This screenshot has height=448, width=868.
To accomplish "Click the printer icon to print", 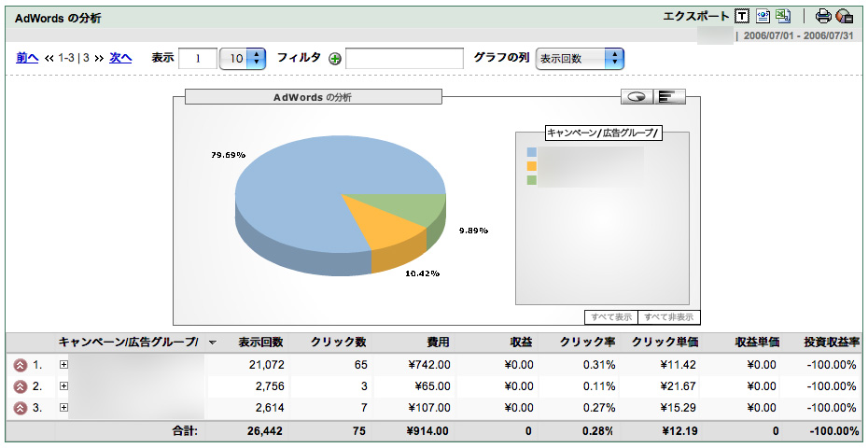I will pyautogui.click(x=823, y=16).
